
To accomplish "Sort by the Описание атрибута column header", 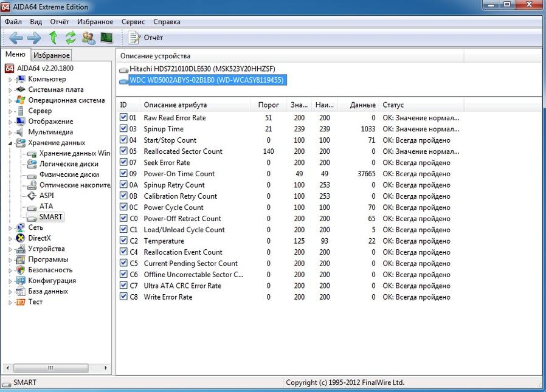I will (196, 105).
